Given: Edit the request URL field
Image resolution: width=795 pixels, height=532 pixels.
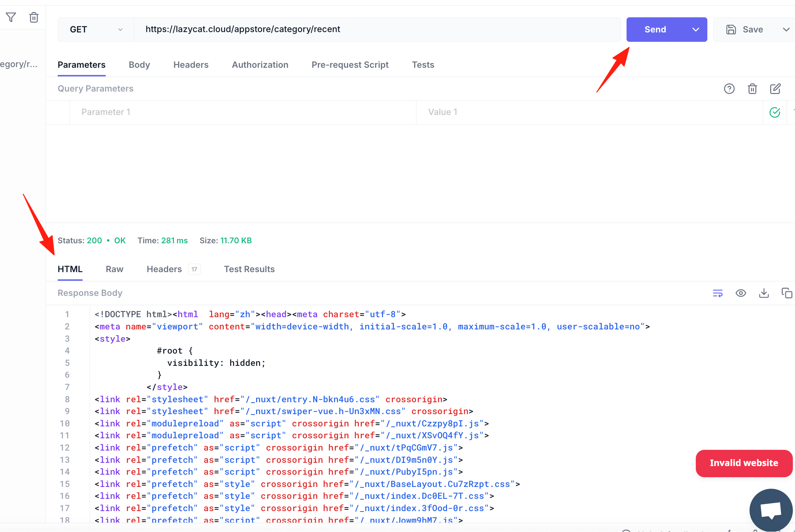Looking at the screenshot, I should tap(377, 30).
